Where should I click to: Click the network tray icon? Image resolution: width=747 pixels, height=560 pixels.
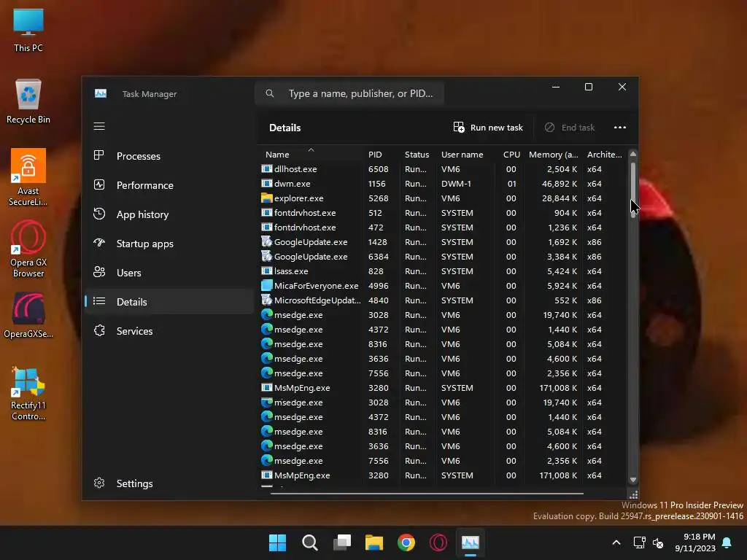coord(639,542)
